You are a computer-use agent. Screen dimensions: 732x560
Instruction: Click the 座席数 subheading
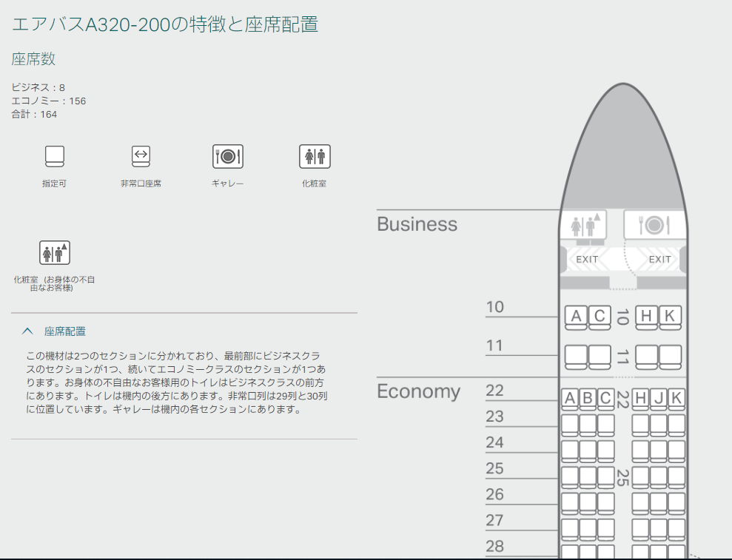pyautogui.click(x=33, y=58)
